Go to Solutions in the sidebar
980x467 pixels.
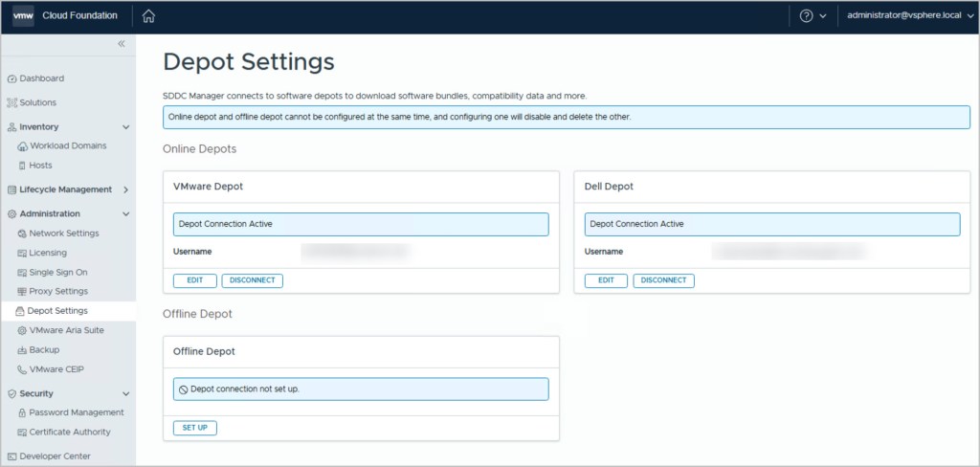point(37,102)
